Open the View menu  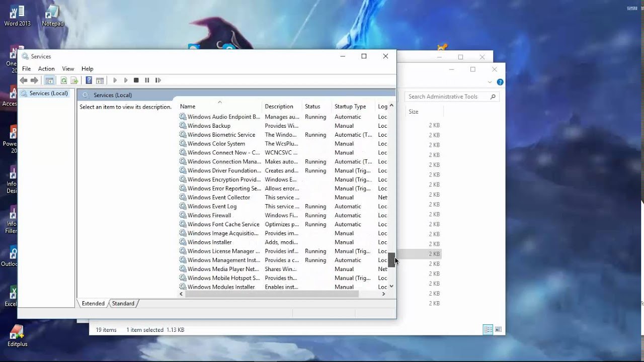click(68, 69)
